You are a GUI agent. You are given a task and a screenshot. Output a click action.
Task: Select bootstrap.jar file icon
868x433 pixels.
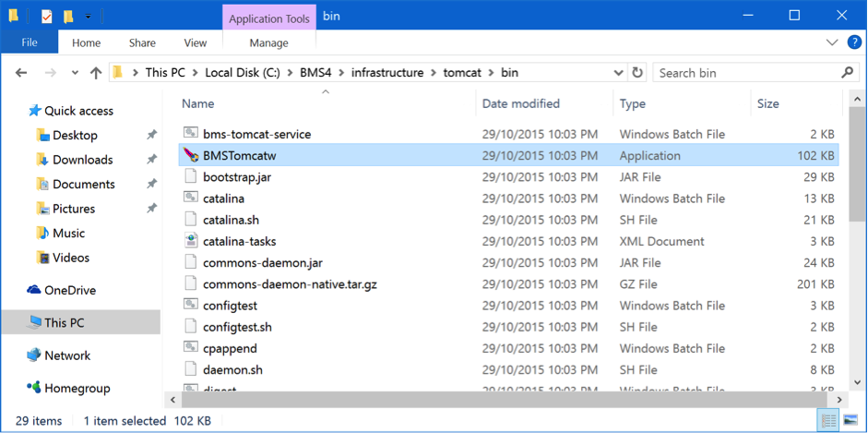coord(190,176)
